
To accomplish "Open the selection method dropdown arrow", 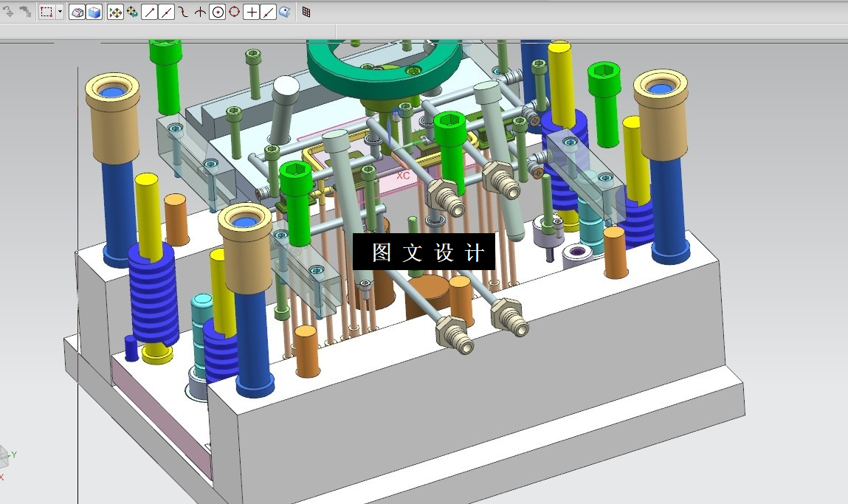I will click(60, 12).
